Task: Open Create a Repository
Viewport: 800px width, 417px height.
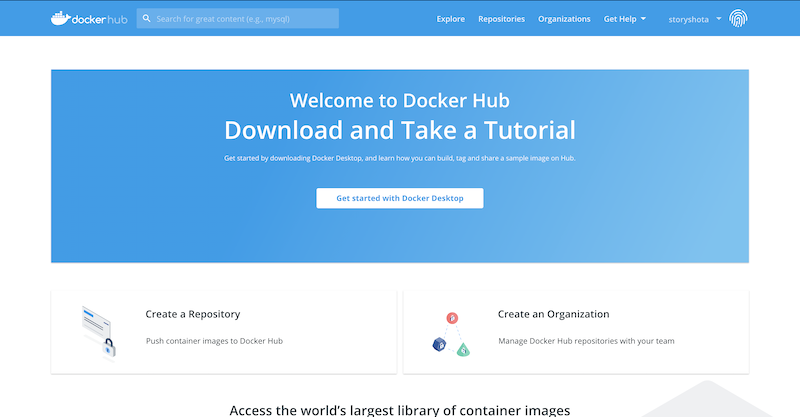Action: tap(193, 314)
